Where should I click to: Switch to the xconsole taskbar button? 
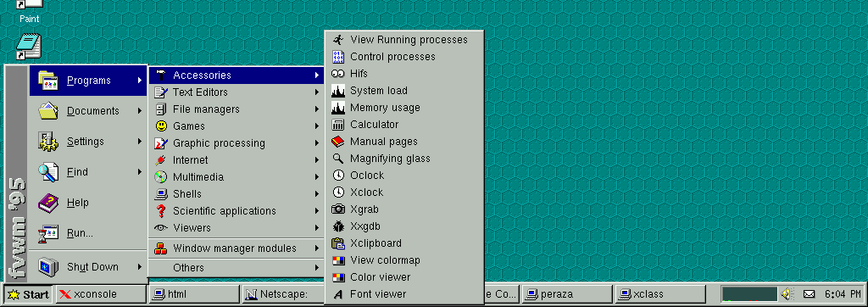pyautogui.click(x=100, y=294)
